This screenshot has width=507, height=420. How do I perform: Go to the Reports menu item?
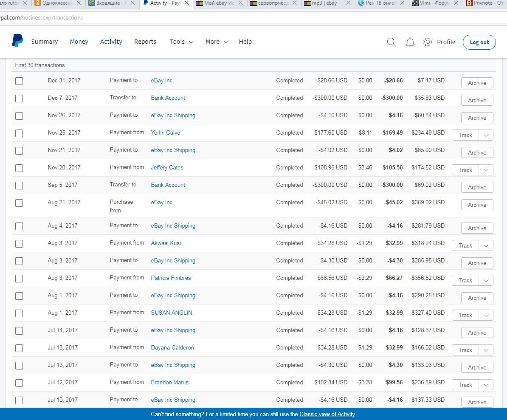[145, 42]
